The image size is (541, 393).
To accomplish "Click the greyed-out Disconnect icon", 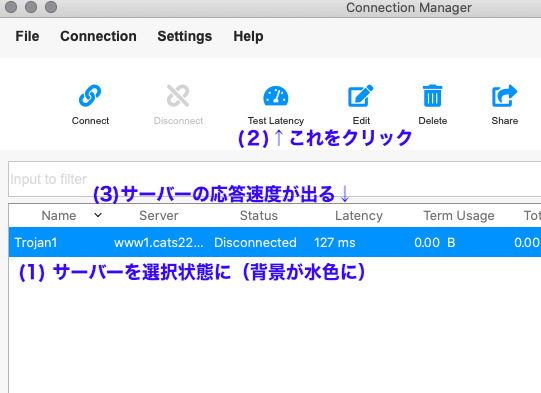I will [x=178, y=96].
